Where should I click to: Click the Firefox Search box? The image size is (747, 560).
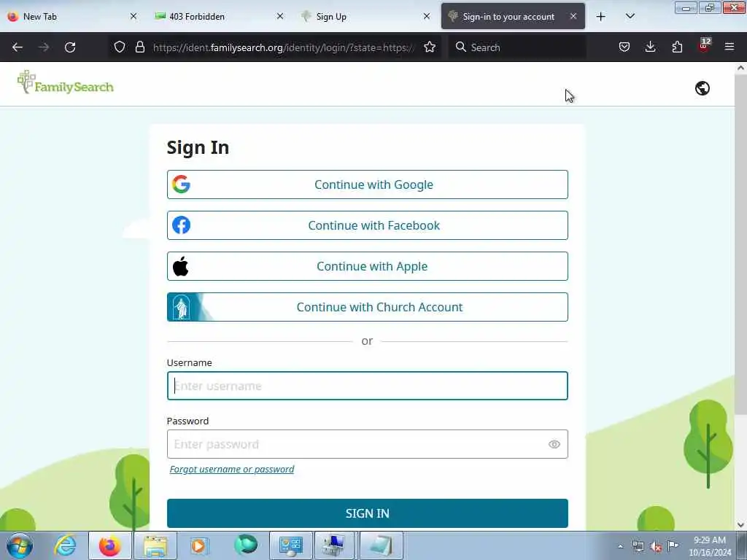[517, 47]
